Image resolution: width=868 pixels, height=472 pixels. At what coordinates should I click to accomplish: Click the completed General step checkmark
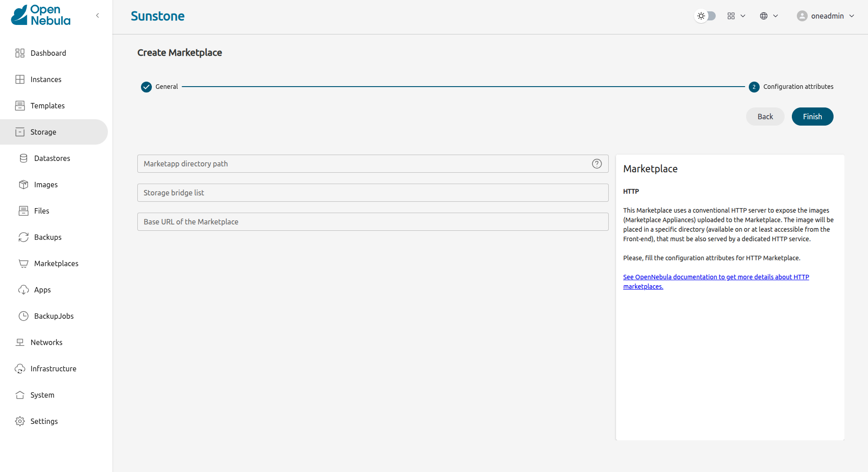(x=146, y=87)
